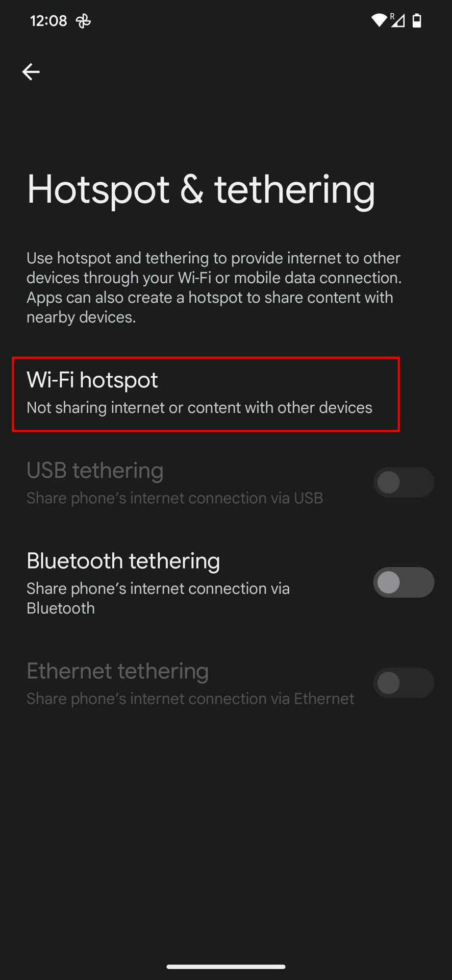Enable the Bluetooth tethering switch
Image resolution: width=452 pixels, height=980 pixels.
tap(404, 582)
